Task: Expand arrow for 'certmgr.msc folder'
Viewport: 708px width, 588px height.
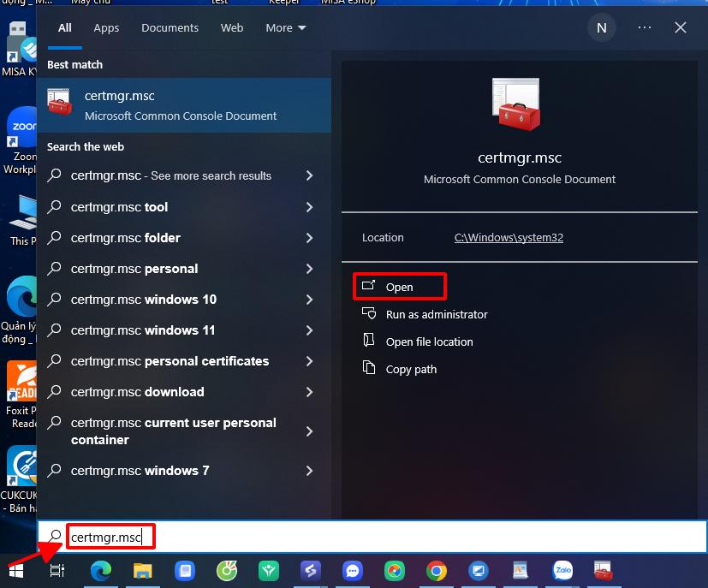Action: pyautogui.click(x=309, y=238)
